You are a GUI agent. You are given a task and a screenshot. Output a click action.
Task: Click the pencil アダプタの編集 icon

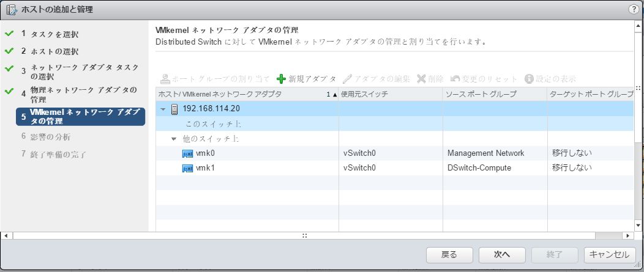coord(348,79)
